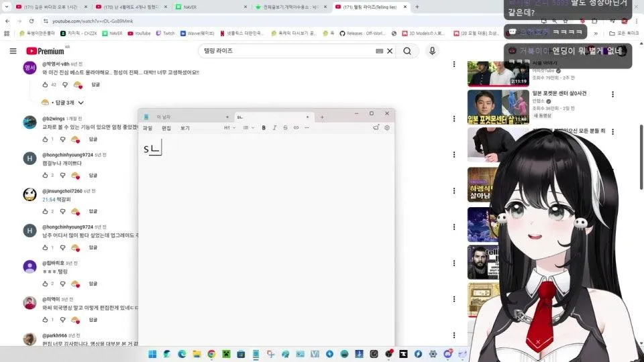Click the 일본 포켓몬 센터 recommended video thumbnail
This screenshot has height=362, width=644.
(489, 107)
